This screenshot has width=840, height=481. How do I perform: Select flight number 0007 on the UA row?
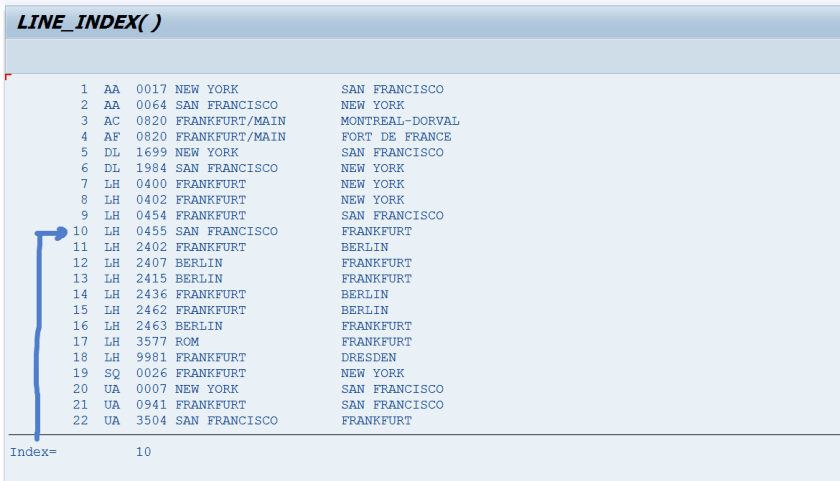152,389
